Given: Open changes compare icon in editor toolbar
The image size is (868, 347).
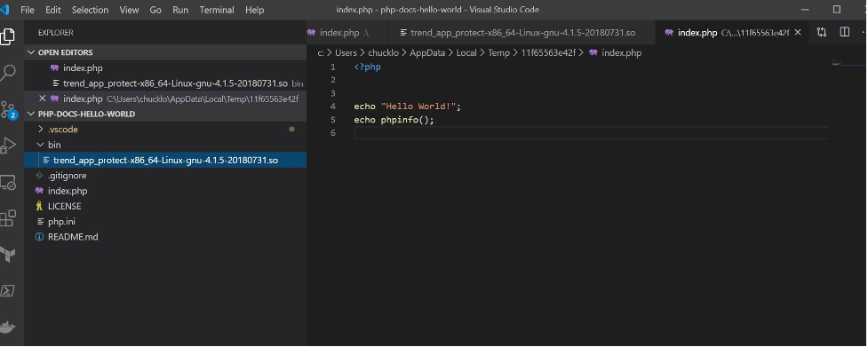Looking at the screenshot, I should pos(822,32).
